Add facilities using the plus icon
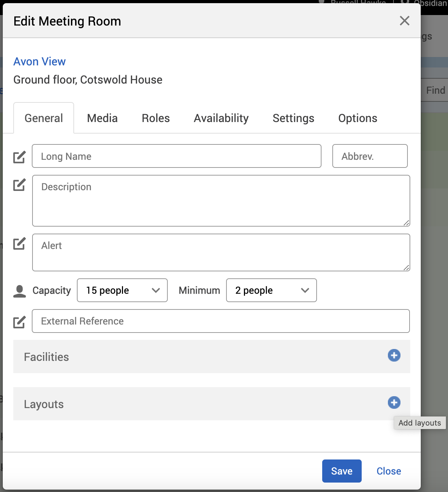This screenshot has height=492, width=448. click(x=394, y=355)
